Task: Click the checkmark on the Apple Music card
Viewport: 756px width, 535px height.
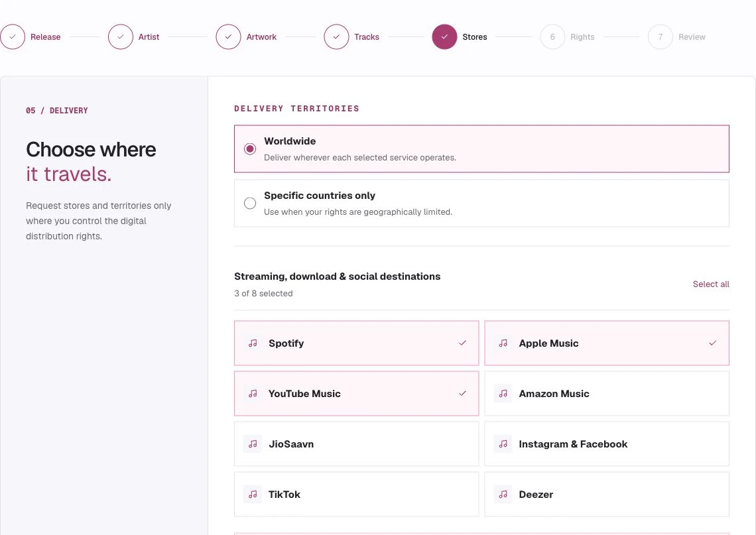Action: [713, 343]
